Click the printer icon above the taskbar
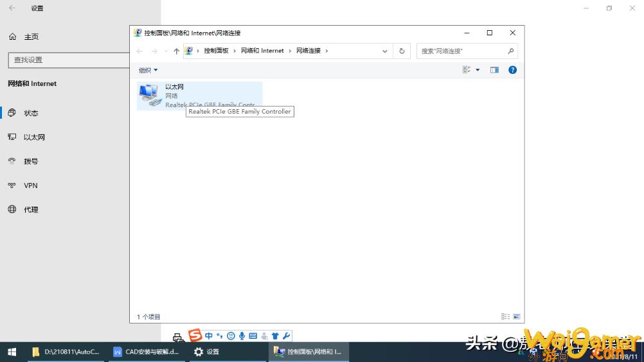The width and height of the screenshot is (644, 362). (178, 338)
